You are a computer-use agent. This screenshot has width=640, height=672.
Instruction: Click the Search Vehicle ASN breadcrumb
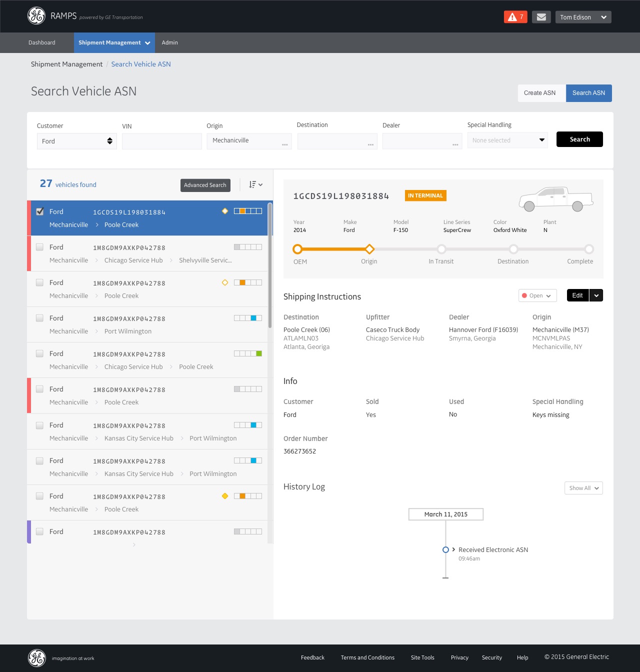point(141,64)
